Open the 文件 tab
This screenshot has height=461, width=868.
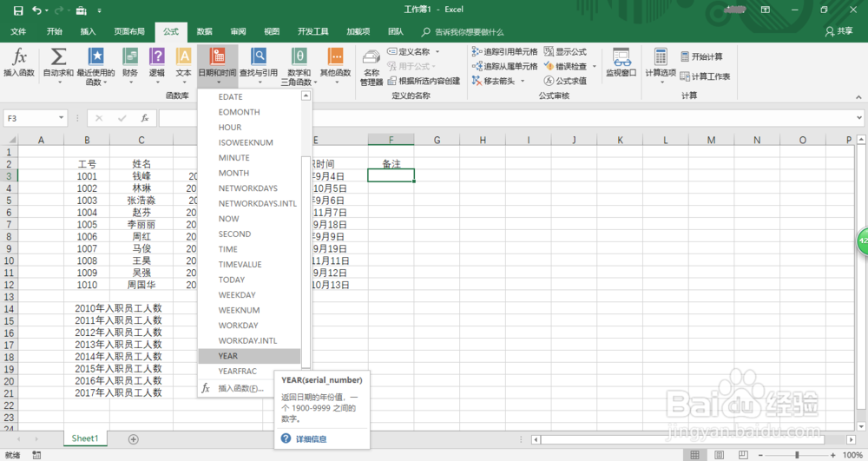(x=18, y=31)
